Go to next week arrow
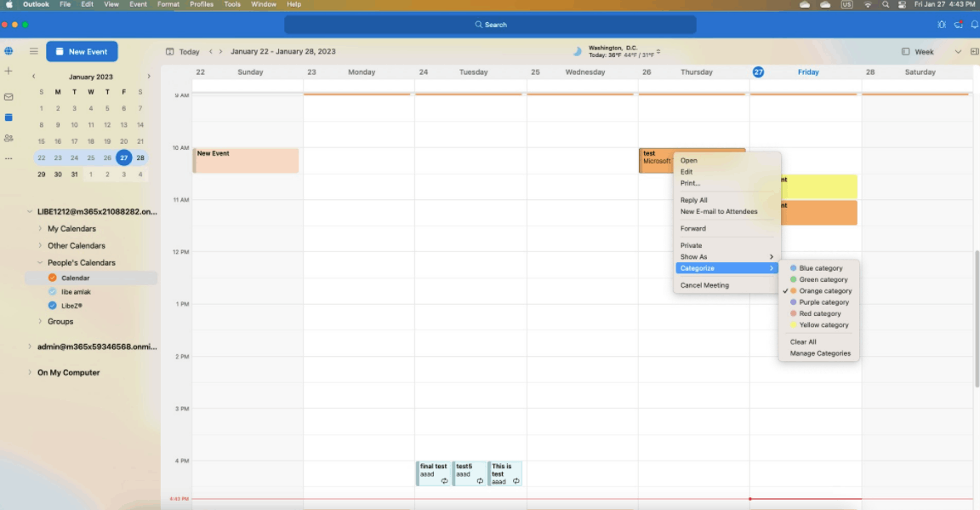 click(220, 51)
